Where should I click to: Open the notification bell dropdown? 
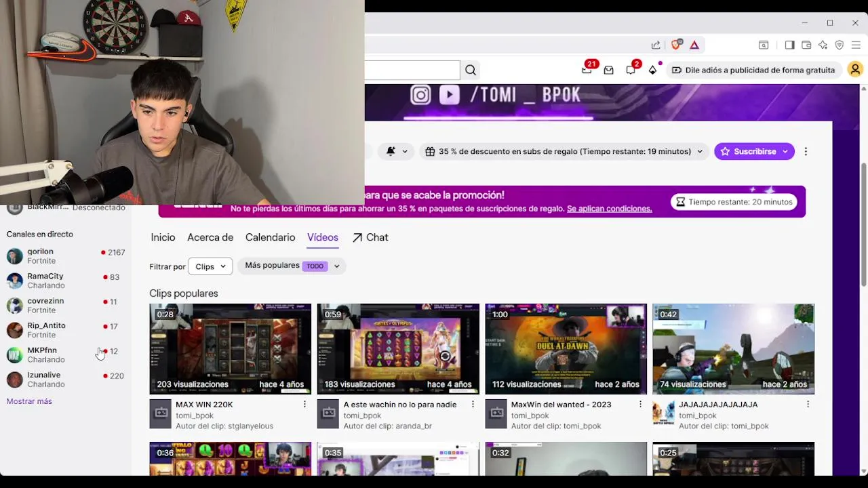coord(397,151)
